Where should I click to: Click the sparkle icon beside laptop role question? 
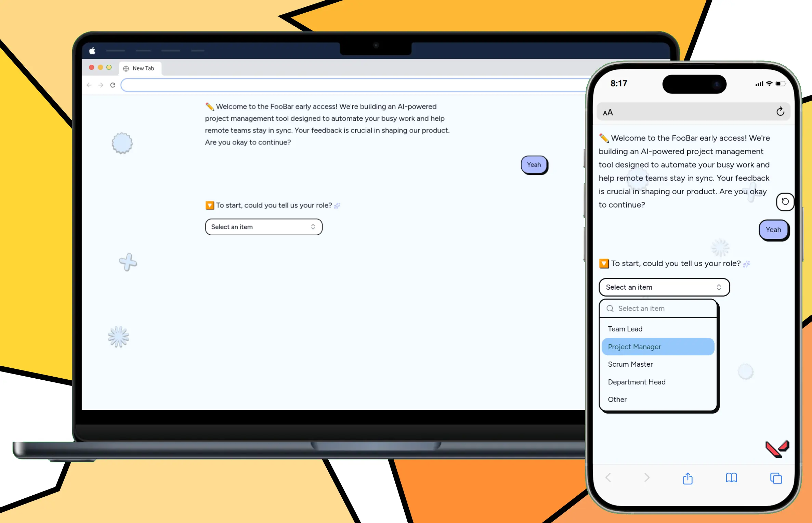337,206
